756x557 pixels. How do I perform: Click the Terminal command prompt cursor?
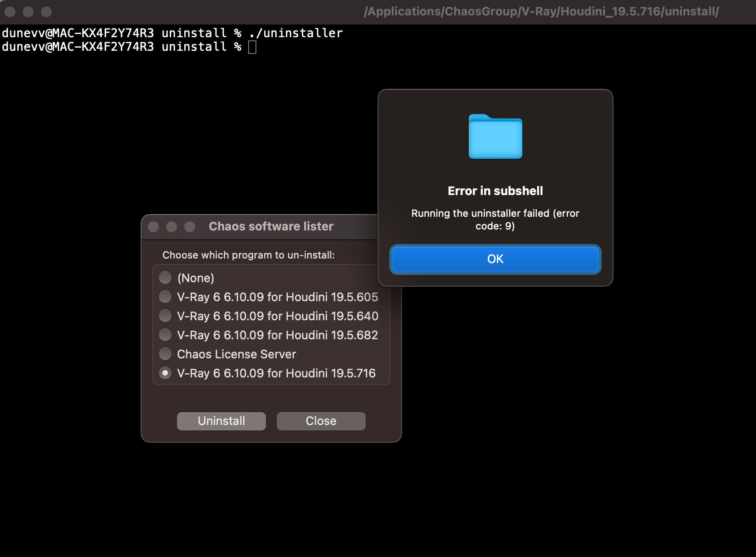point(252,47)
